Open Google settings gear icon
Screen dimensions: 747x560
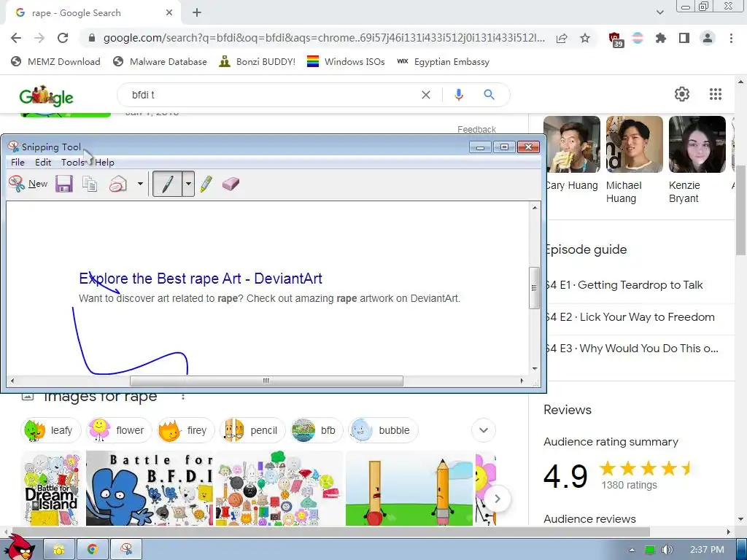[x=682, y=94]
